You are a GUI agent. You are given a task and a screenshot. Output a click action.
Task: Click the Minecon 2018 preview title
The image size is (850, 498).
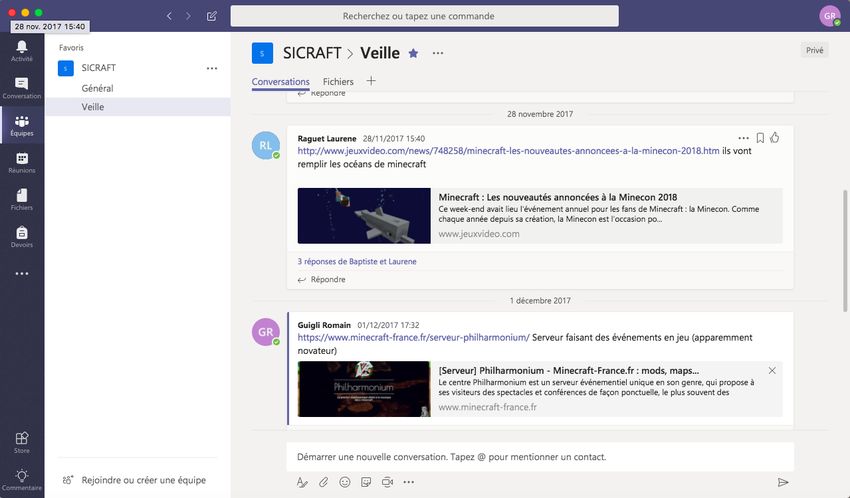(558, 197)
